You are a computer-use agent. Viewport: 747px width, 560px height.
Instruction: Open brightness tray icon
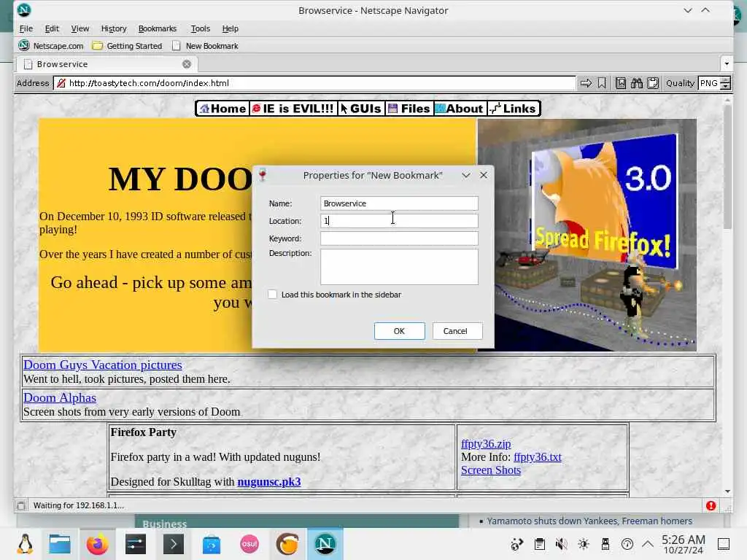[583, 544]
